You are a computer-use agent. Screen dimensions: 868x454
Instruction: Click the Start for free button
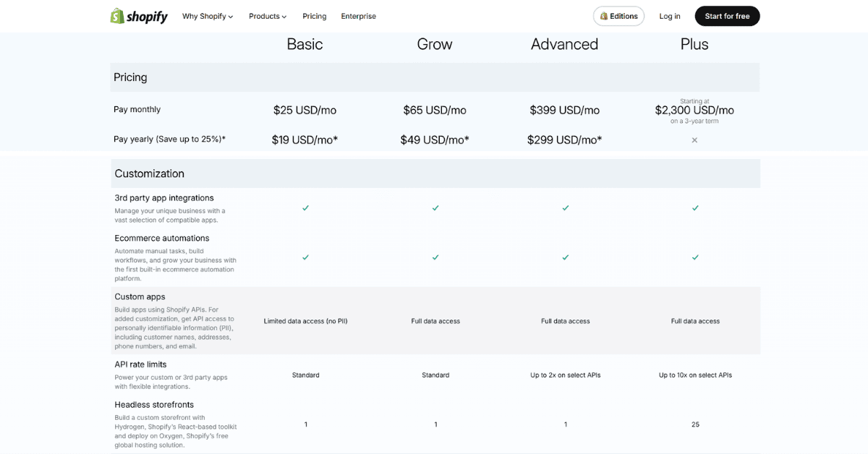pos(727,15)
